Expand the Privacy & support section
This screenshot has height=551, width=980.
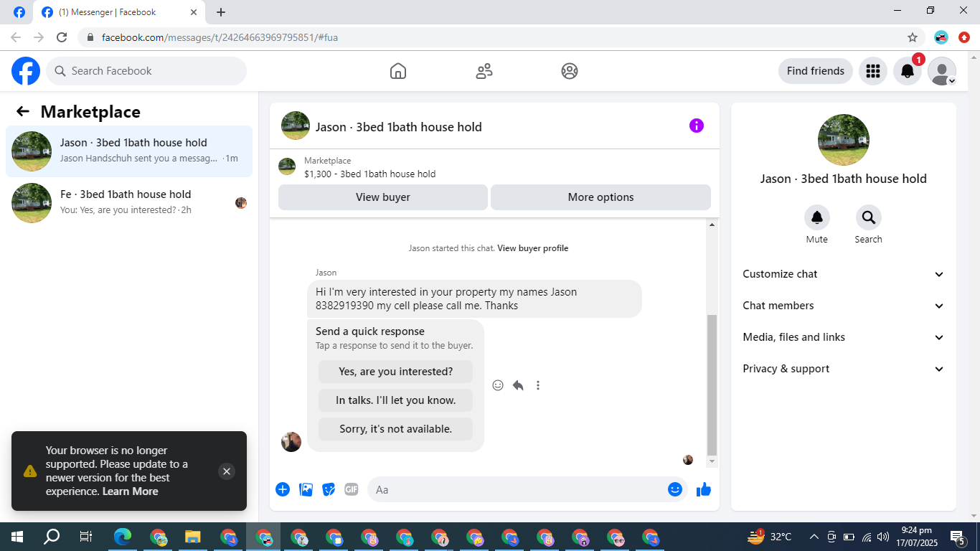844,369
